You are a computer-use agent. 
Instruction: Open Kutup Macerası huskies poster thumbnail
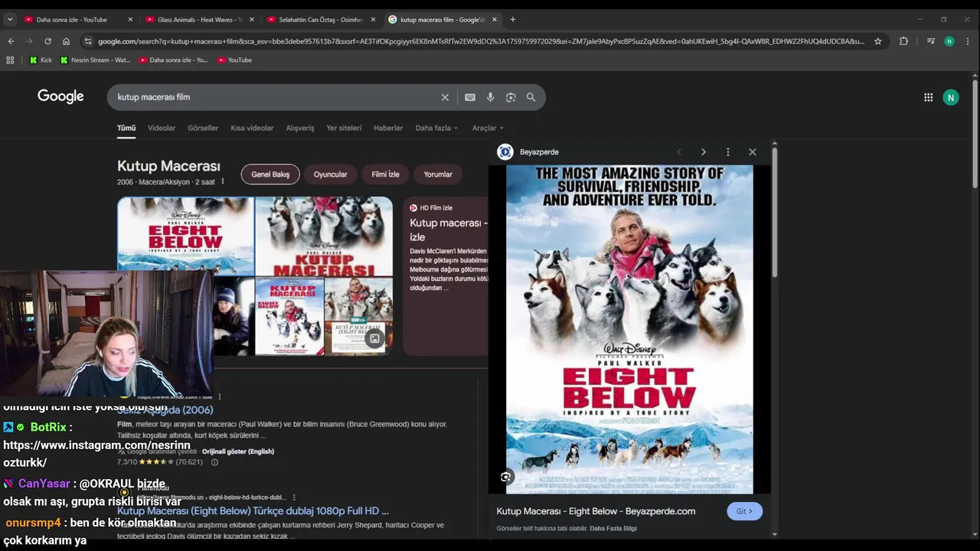tap(324, 236)
